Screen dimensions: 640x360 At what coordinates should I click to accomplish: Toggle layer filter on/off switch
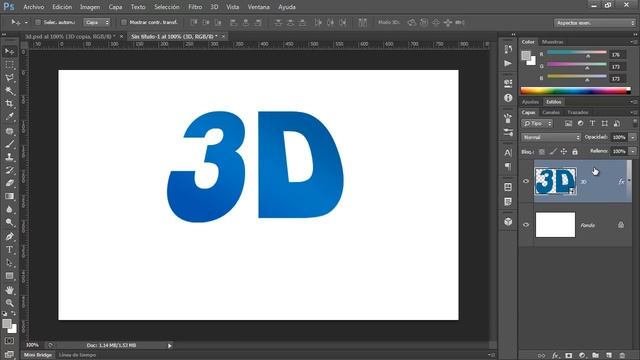coord(634,122)
